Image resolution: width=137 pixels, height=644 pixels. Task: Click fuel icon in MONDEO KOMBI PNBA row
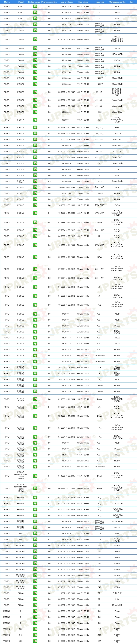(x=35, y=581)
